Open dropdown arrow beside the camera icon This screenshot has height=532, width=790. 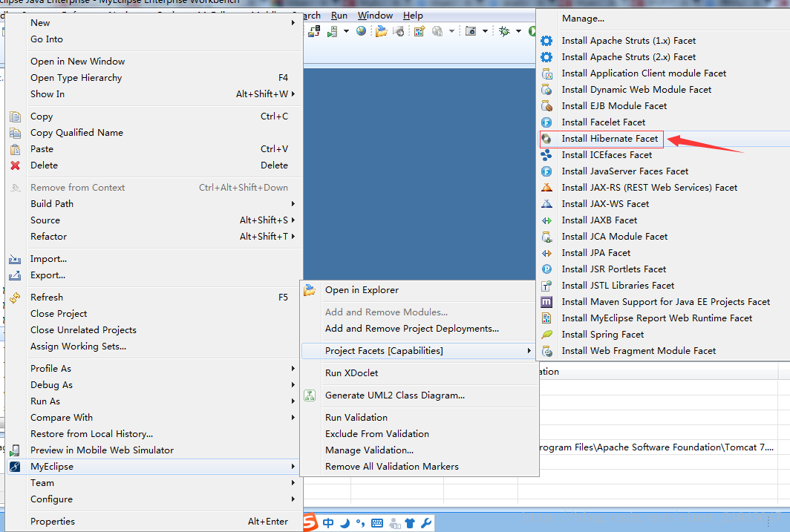coord(485,31)
